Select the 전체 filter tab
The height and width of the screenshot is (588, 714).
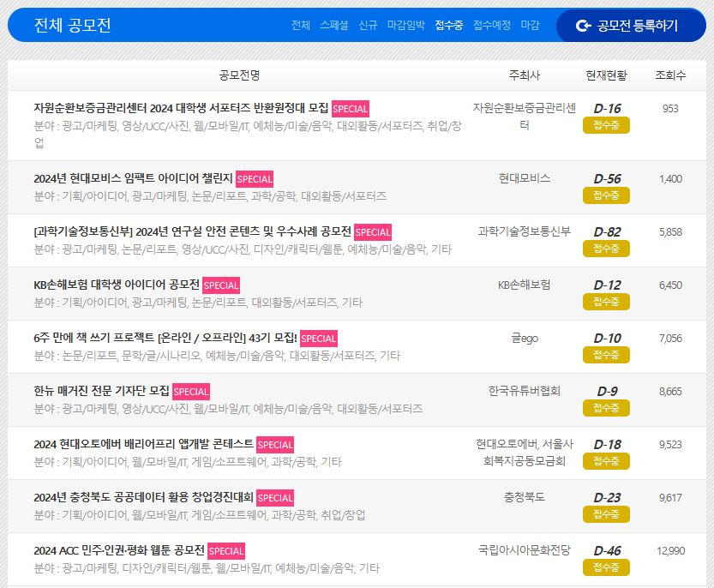[301, 25]
